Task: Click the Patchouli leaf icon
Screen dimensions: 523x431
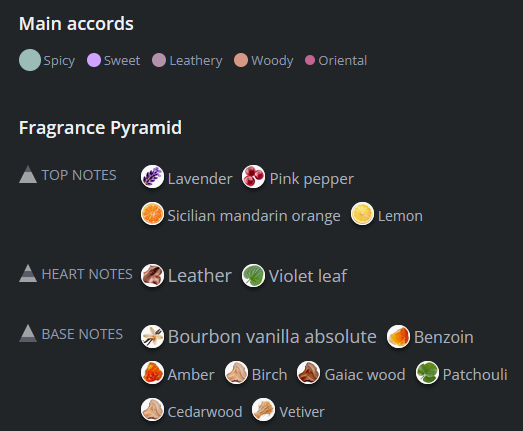Action: pyautogui.click(x=427, y=373)
